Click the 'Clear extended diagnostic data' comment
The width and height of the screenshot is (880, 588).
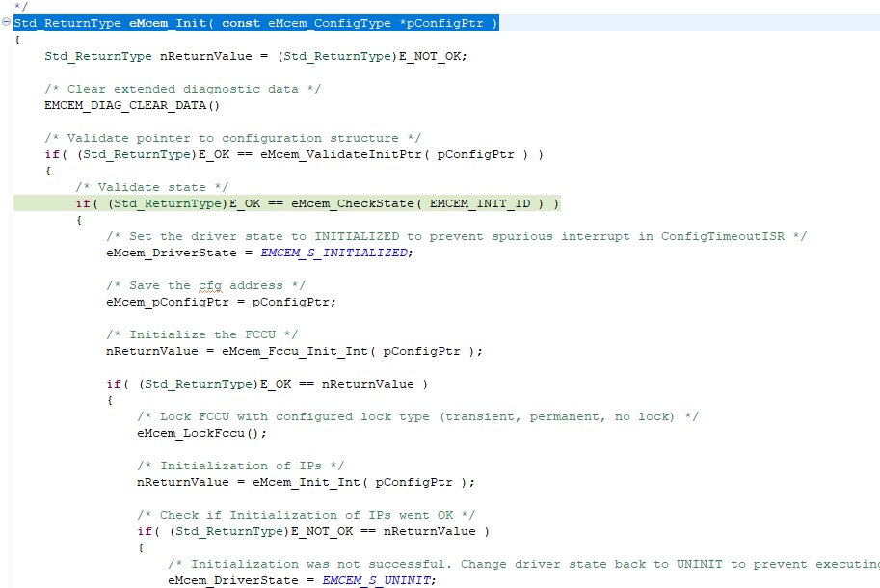pos(183,90)
